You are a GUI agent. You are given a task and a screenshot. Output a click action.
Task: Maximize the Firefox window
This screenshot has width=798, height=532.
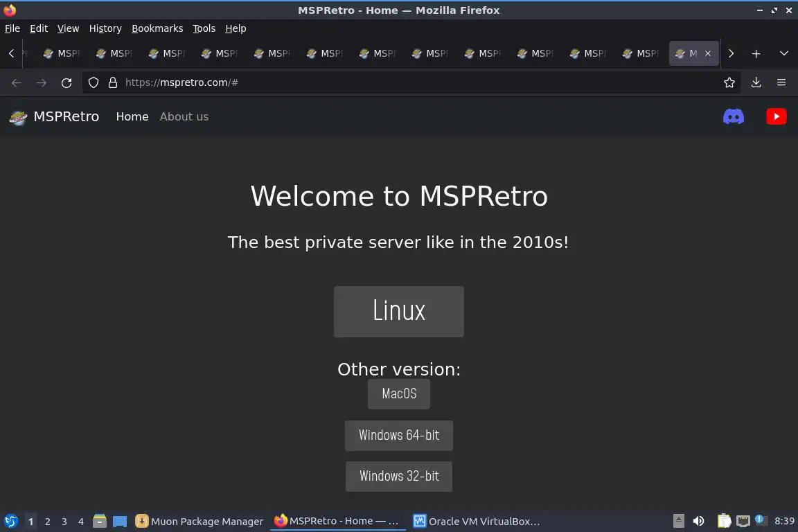[x=774, y=10]
